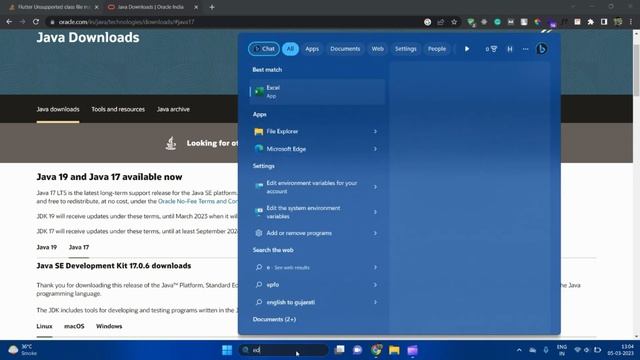
Task: Click the Chrome profile avatar
Action: coord(618,22)
